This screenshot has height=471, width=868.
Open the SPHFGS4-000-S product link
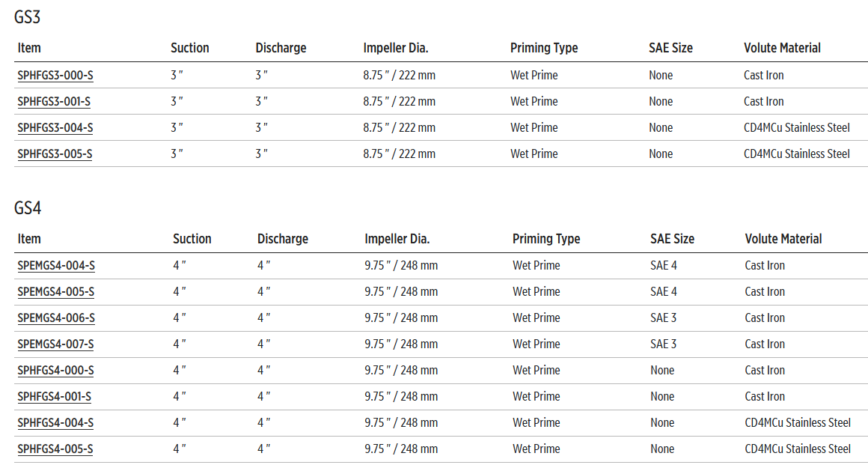(55, 371)
